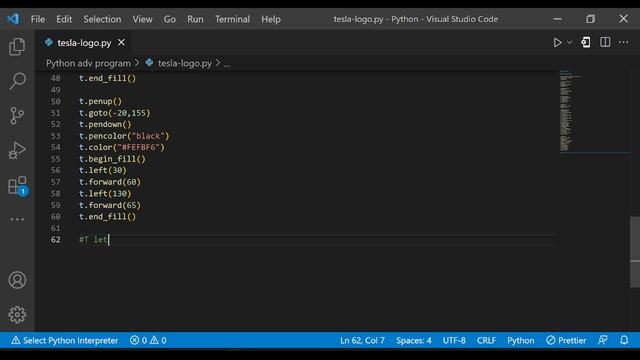Change end of line sequence CRLF
640x360 pixels.
486,340
